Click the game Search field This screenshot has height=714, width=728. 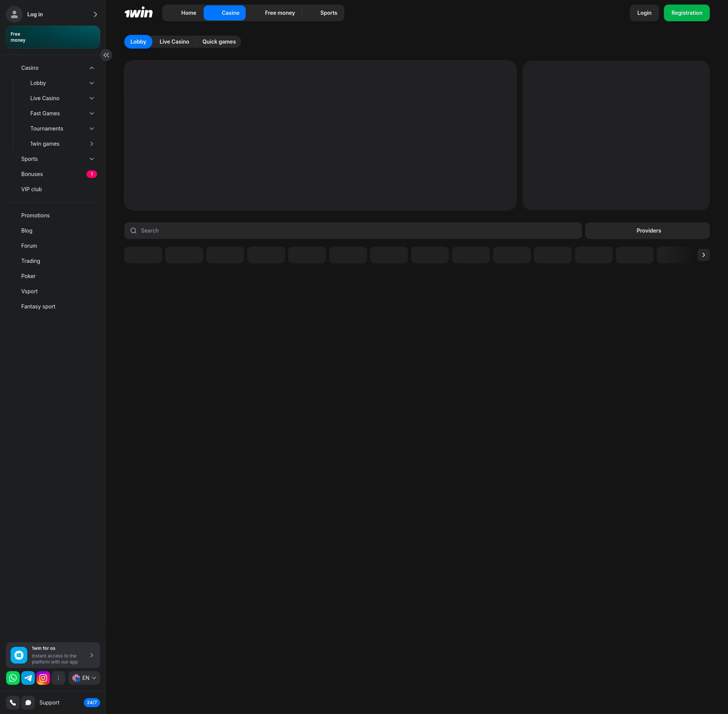coord(353,231)
